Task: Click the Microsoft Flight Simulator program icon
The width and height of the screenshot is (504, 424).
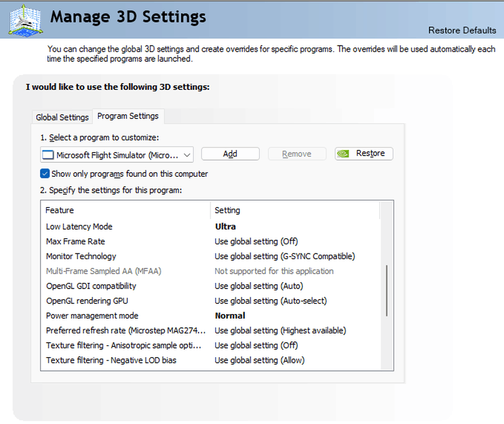Action: tap(48, 155)
